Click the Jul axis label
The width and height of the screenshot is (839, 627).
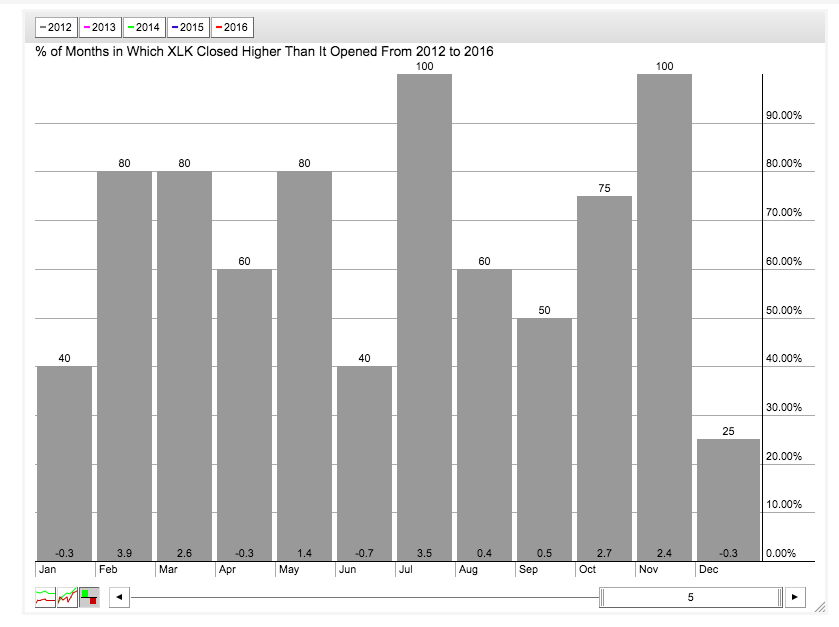[x=406, y=569]
